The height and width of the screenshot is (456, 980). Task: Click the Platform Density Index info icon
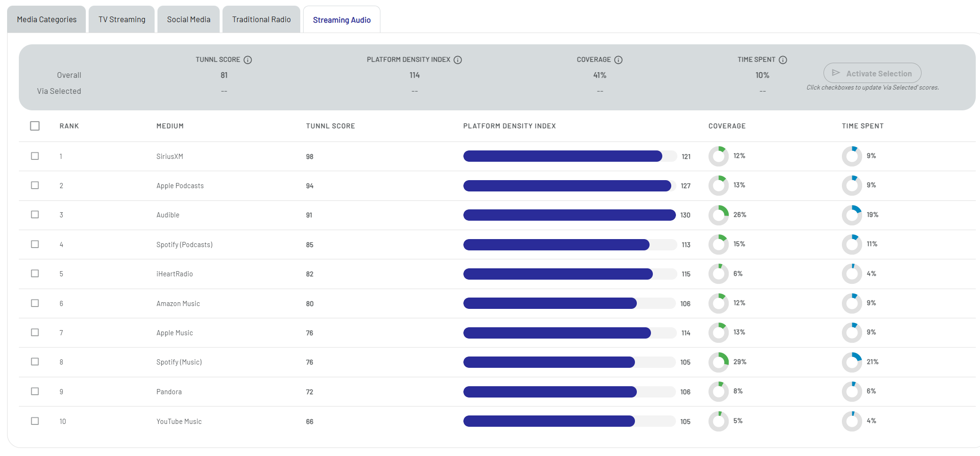point(458,60)
